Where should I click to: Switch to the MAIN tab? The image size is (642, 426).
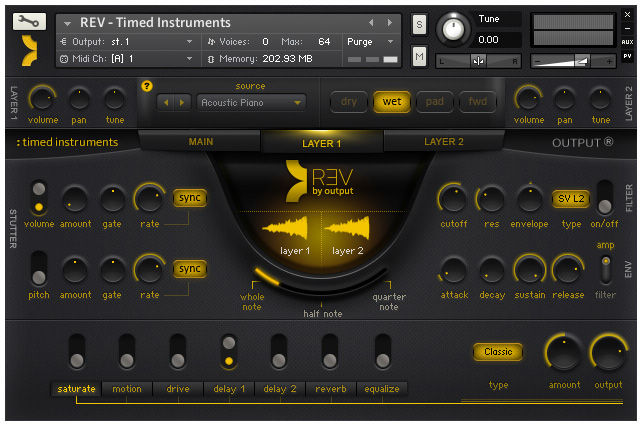click(200, 142)
